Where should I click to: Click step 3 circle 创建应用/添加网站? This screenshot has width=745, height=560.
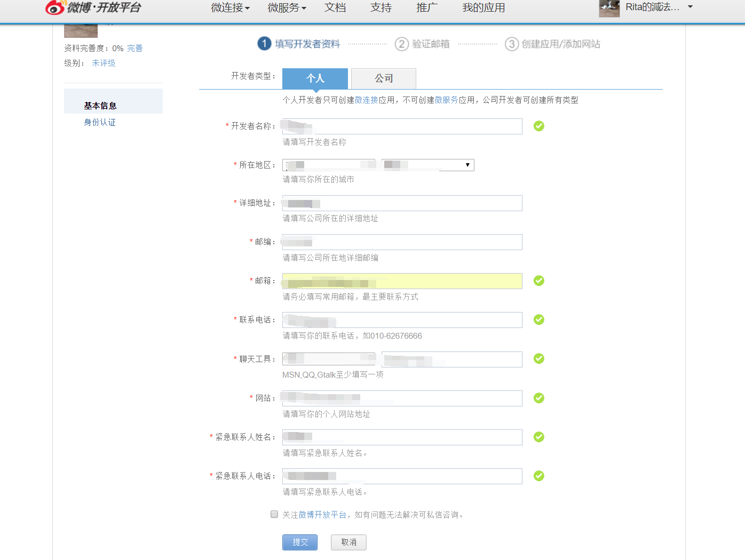(x=512, y=44)
